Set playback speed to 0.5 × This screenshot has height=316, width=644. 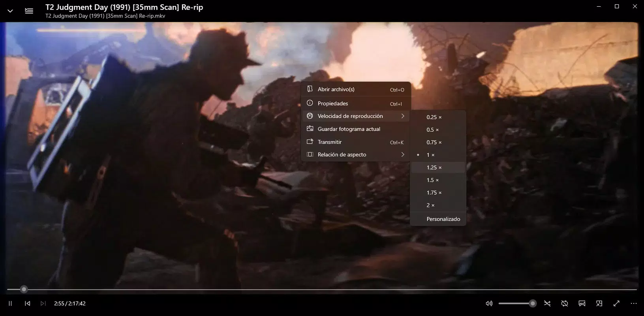click(x=438, y=130)
